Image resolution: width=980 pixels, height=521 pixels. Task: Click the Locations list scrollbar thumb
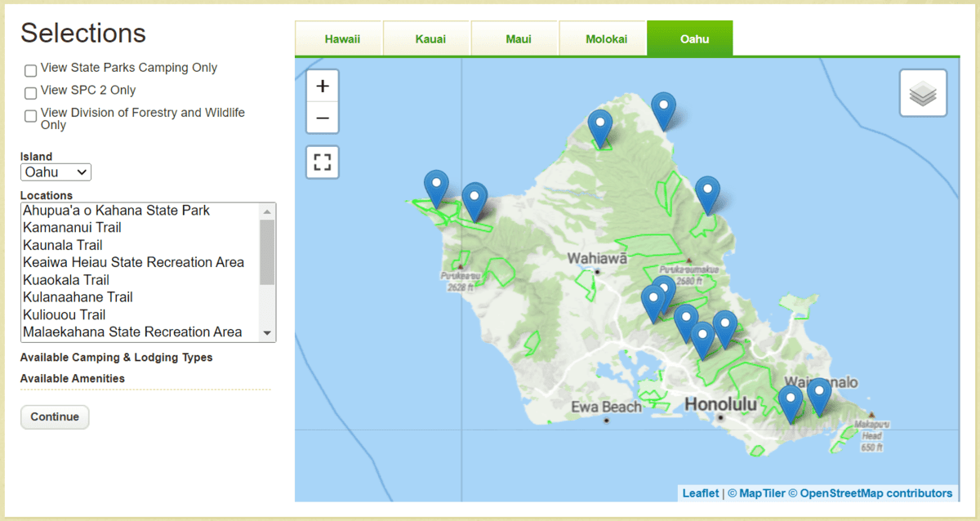[267, 252]
